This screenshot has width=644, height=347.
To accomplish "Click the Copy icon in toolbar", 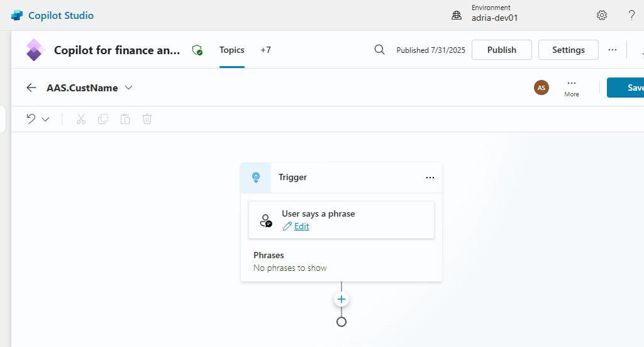I will pyautogui.click(x=103, y=119).
